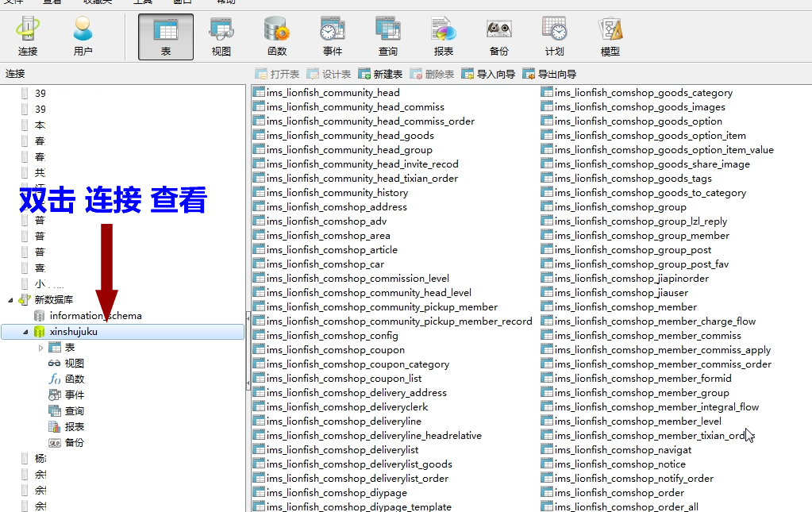Image resolution: width=812 pixels, height=512 pixels.
Task: Select the 模型 (Model) toolbar icon
Action: [x=610, y=37]
